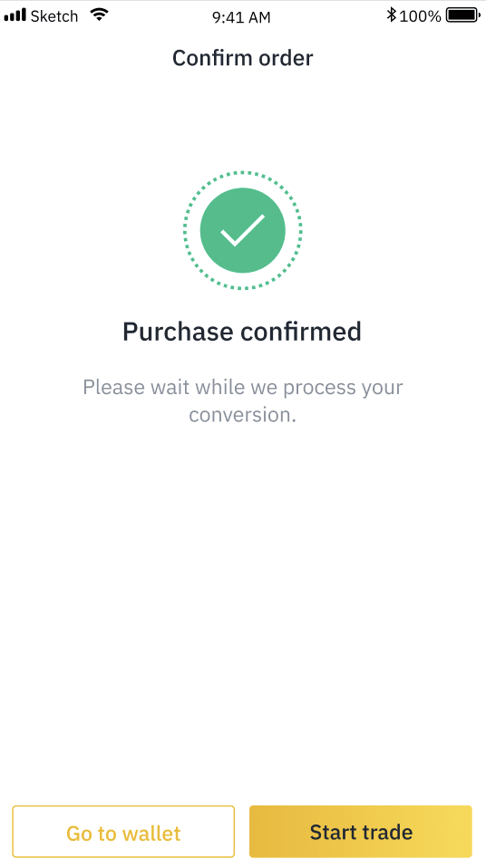Tap the word 'Purchase' in heading
Image resolution: width=486 pixels, height=868 pixels.
[x=178, y=331]
